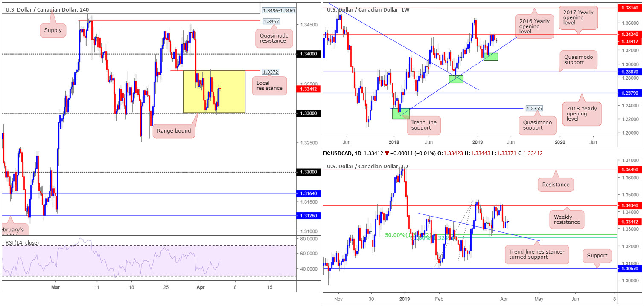The width and height of the screenshot is (644, 306).
Task: Select the 1.33412 price tag on the weekly chart
Action: 630,41
